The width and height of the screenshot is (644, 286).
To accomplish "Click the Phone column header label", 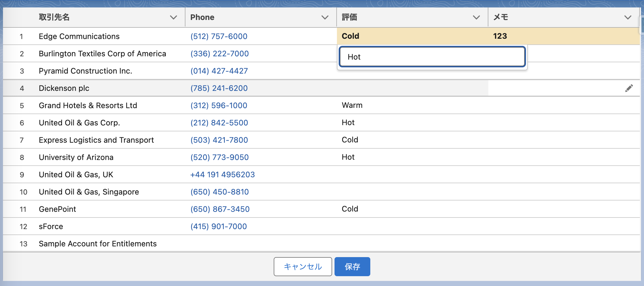I will (x=202, y=17).
